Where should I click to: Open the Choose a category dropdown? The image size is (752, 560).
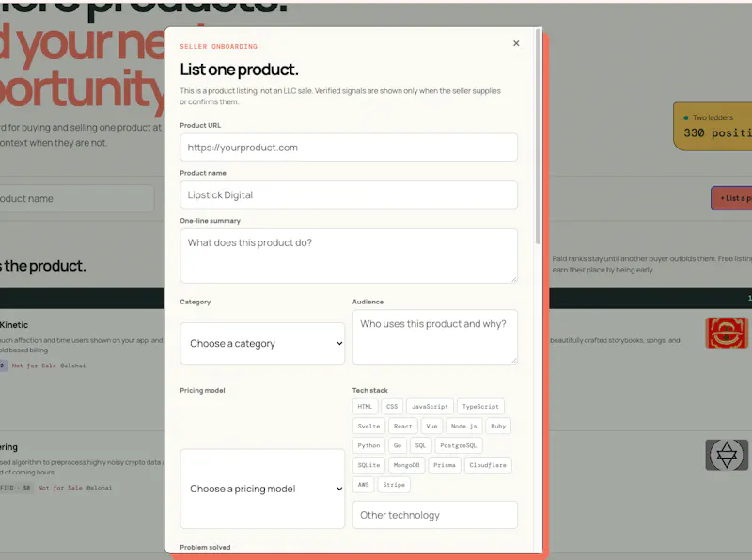tap(262, 343)
